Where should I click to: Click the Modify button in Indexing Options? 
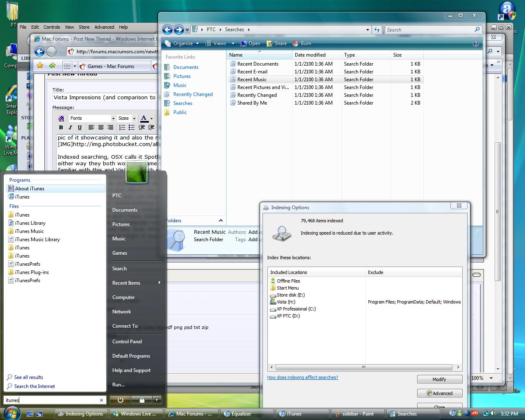[x=440, y=379]
